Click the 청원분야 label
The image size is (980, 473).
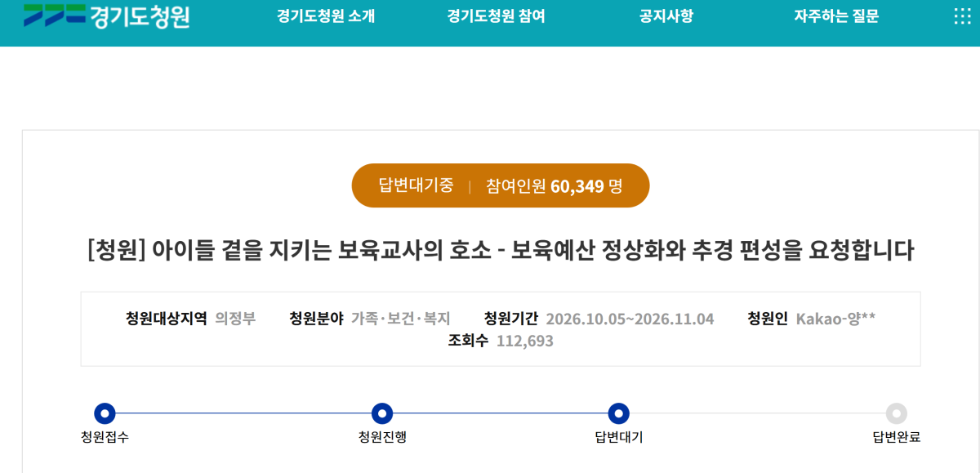pyautogui.click(x=316, y=319)
